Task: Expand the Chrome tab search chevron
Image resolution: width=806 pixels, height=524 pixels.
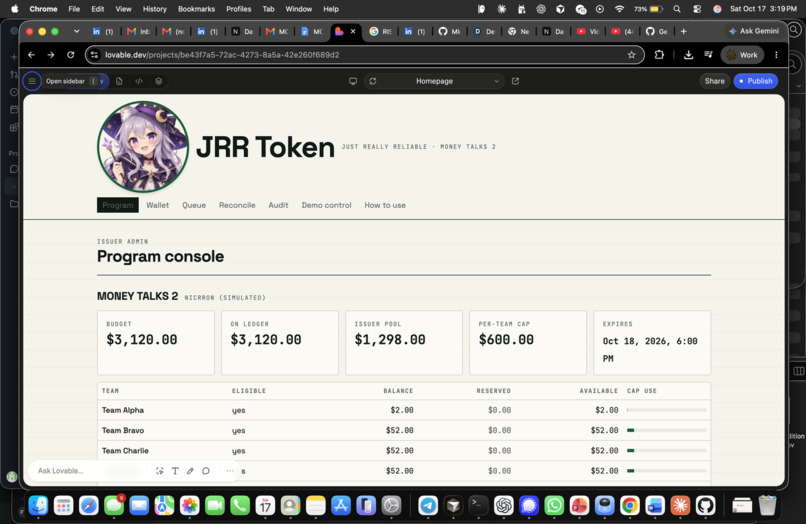Action: click(x=77, y=31)
